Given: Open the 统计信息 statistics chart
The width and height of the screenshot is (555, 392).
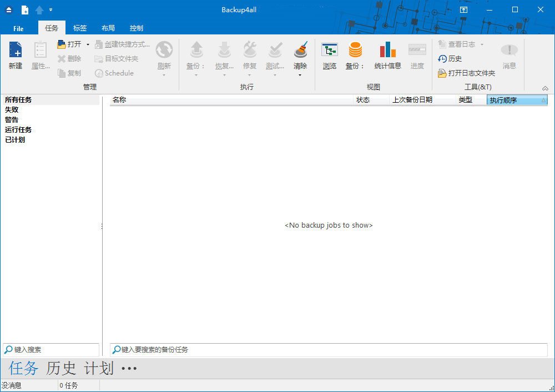Looking at the screenshot, I should tap(387, 51).
